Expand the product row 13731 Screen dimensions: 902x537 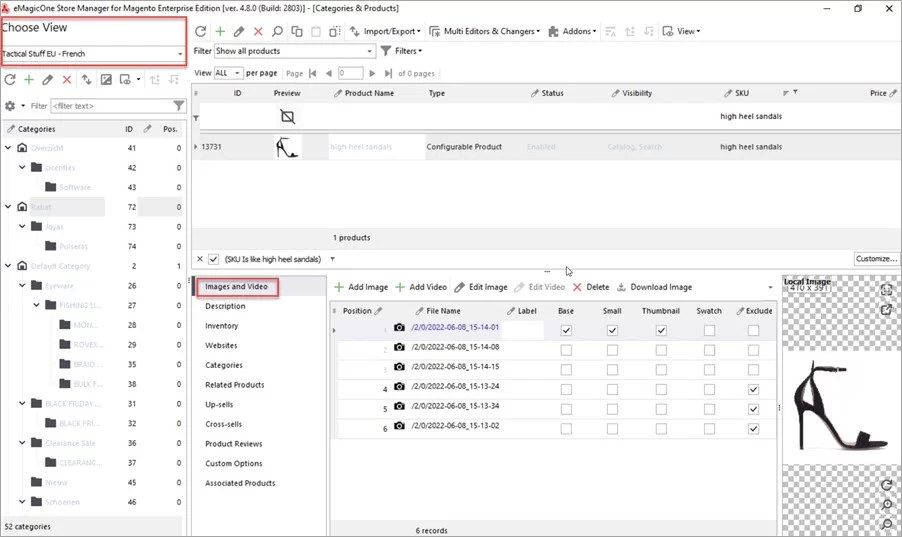[196, 147]
